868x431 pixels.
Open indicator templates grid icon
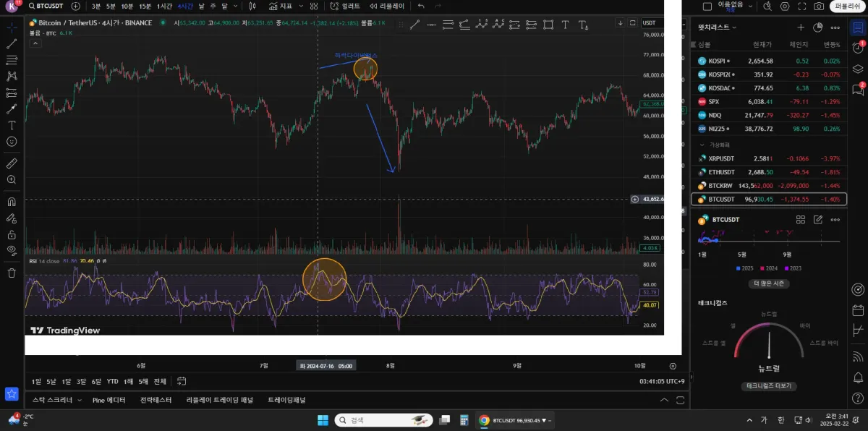[x=315, y=6]
